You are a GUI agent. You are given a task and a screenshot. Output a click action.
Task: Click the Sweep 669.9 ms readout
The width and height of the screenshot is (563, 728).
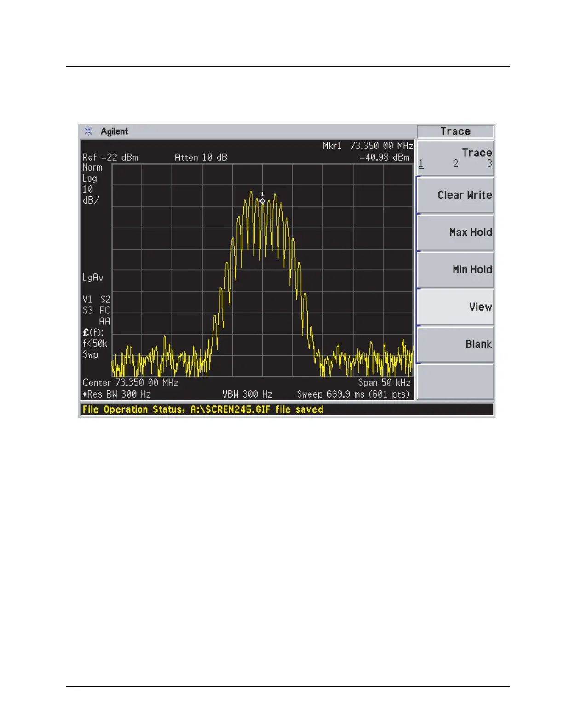pos(353,394)
